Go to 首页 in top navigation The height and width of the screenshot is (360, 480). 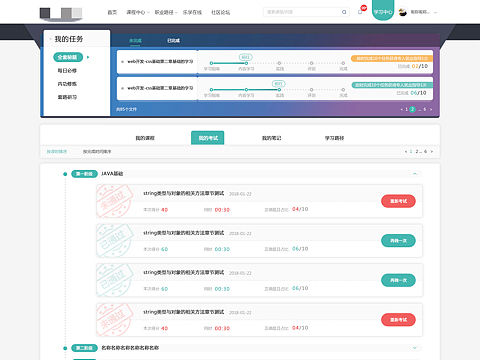(x=112, y=12)
